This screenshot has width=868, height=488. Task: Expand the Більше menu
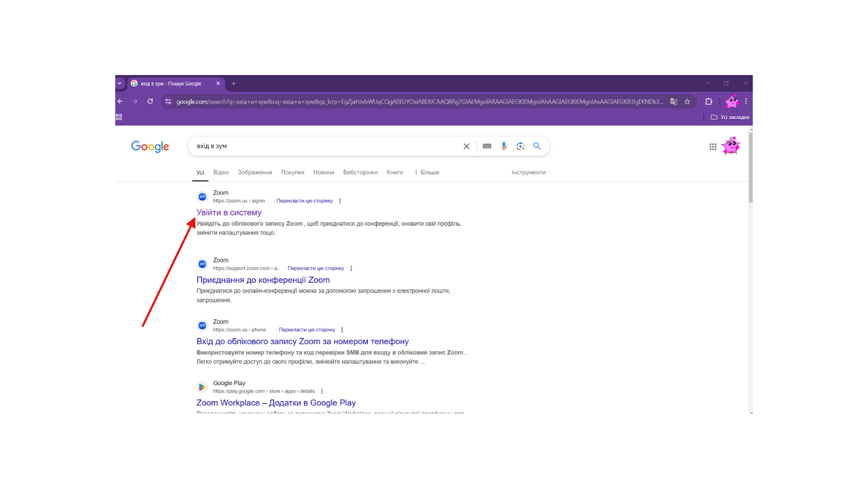pyautogui.click(x=427, y=172)
